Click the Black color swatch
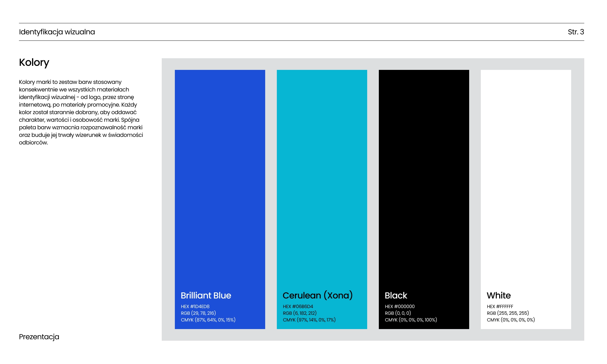Image resolution: width=607 pixels, height=364 pixels. tap(424, 175)
